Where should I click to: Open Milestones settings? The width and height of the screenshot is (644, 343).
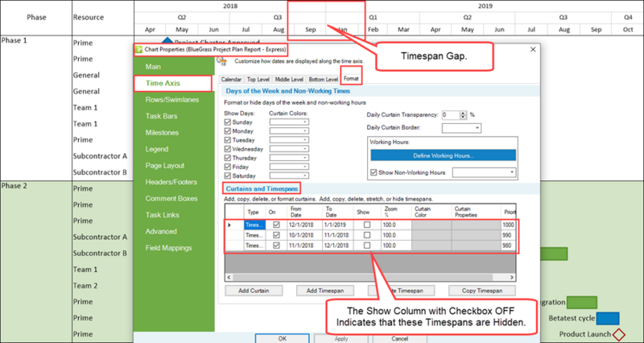(x=162, y=133)
